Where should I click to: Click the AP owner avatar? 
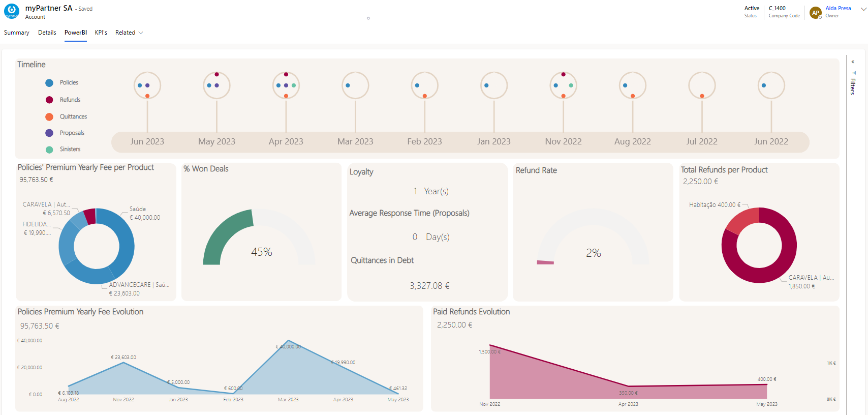[x=815, y=13]
